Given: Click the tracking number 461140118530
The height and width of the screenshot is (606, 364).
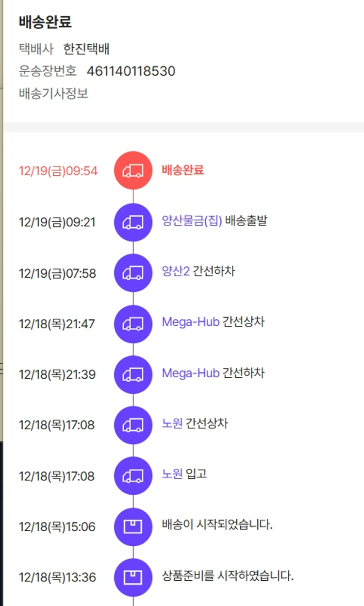Looking at the screenshot, I should (x=131, y=71).
